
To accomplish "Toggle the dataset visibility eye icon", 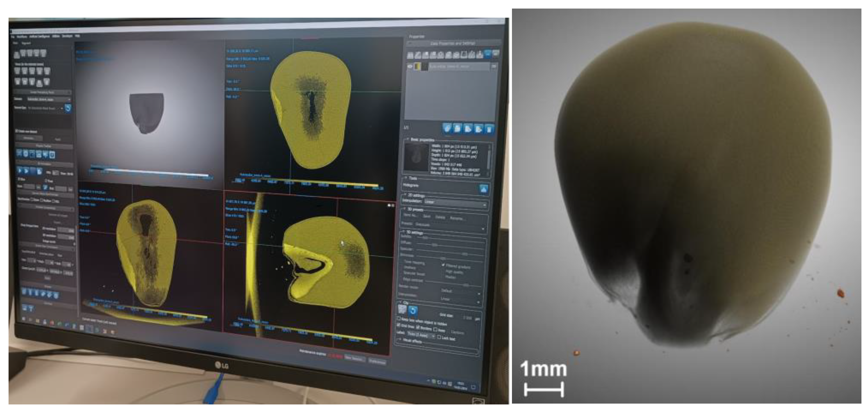I will click(410, 66).
